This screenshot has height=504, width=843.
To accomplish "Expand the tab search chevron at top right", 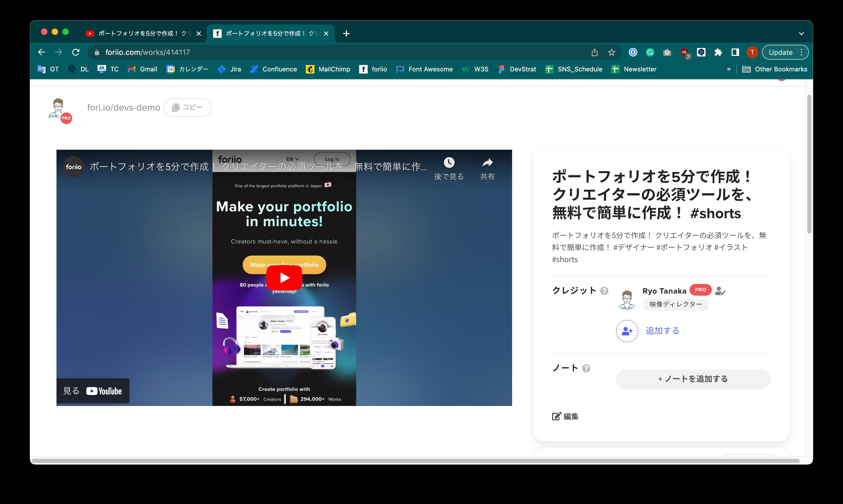I will point(801,33).
